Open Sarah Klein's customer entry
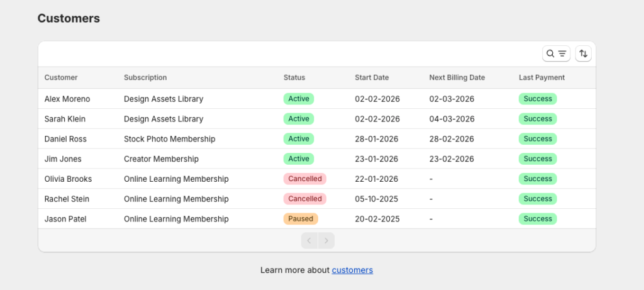 [65, 119]
